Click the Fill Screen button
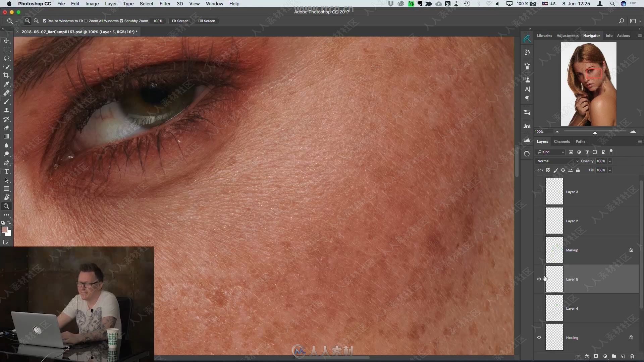The width and height of the screenshot is (644, 362). click(207, 21)
